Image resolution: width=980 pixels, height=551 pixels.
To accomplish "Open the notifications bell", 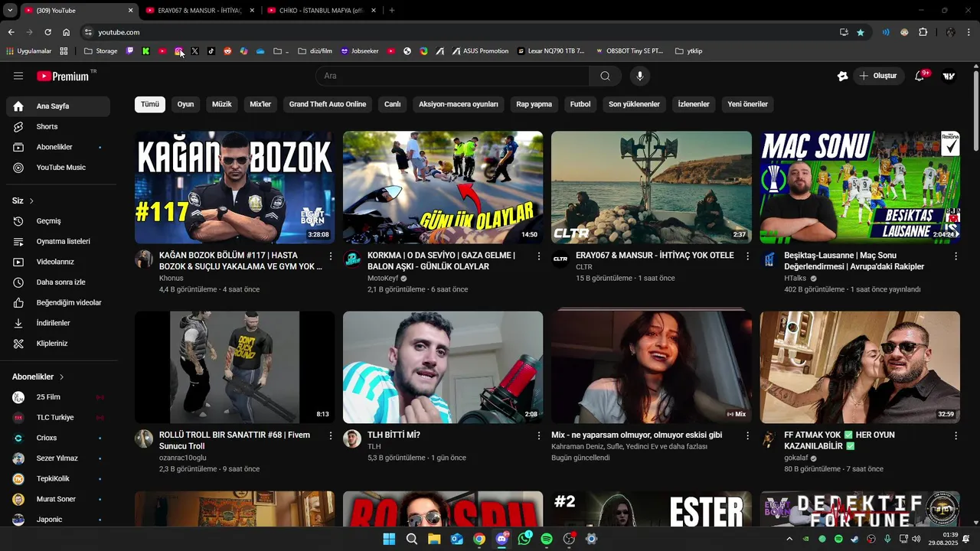I will (920, 76).
